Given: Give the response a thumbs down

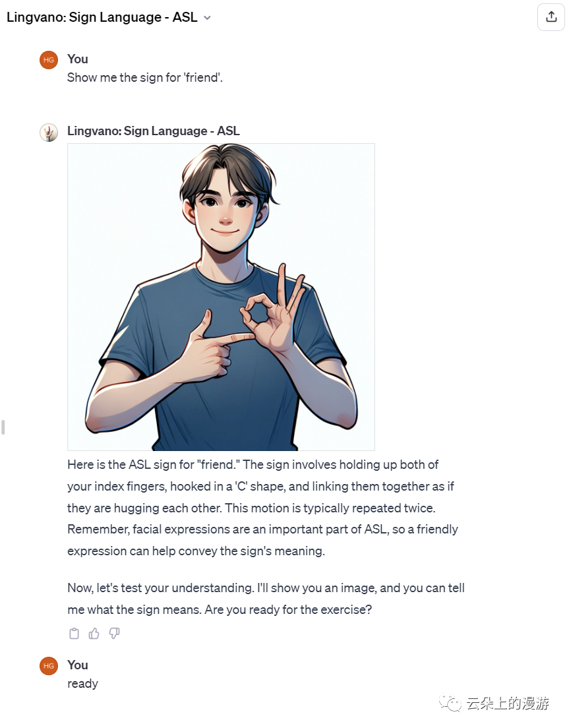Looking at the screenshot, I should (x=114, y=633).
